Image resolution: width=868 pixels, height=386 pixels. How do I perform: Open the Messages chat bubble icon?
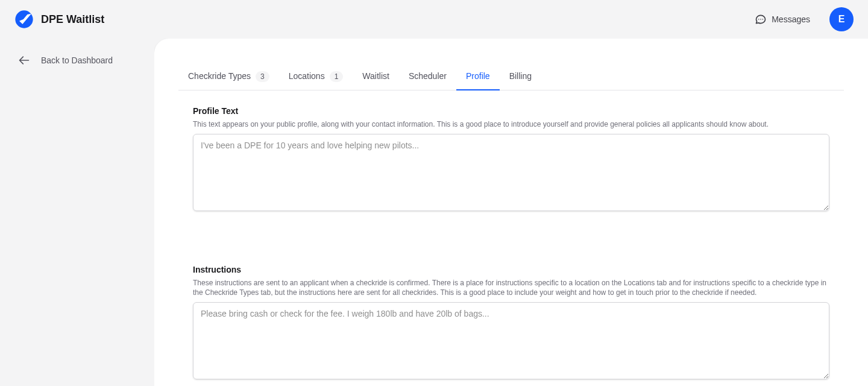760,19
